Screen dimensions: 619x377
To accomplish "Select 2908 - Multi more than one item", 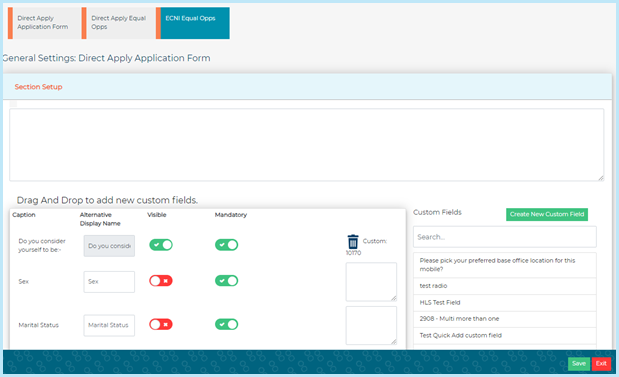I will pyautogui.click(x=505, y=319).
